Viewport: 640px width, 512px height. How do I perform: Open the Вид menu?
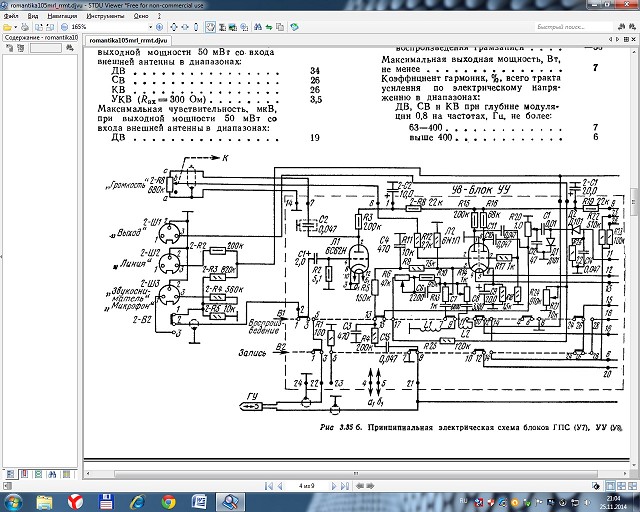(33, 16)
